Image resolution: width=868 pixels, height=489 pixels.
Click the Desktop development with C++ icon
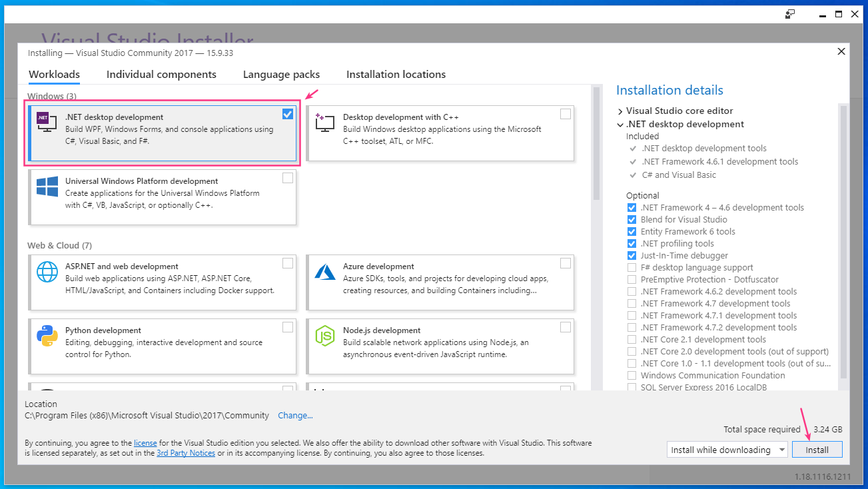click(x=324, y=121)
